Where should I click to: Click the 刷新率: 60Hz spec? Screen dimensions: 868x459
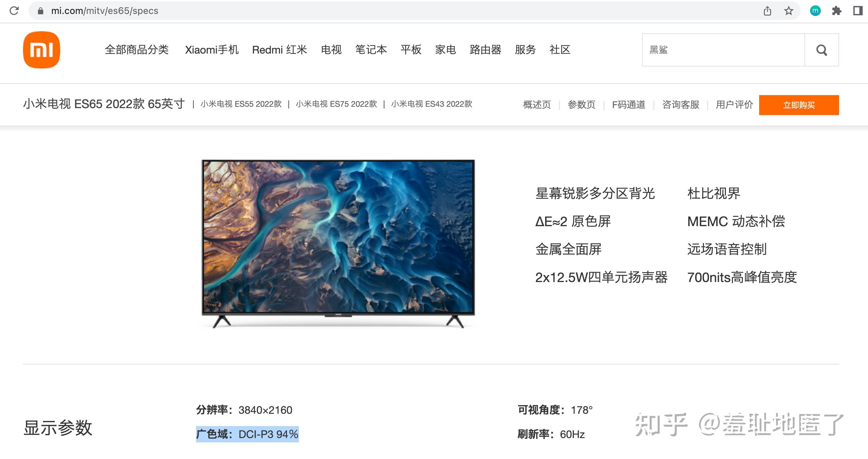tap(551, 434)
